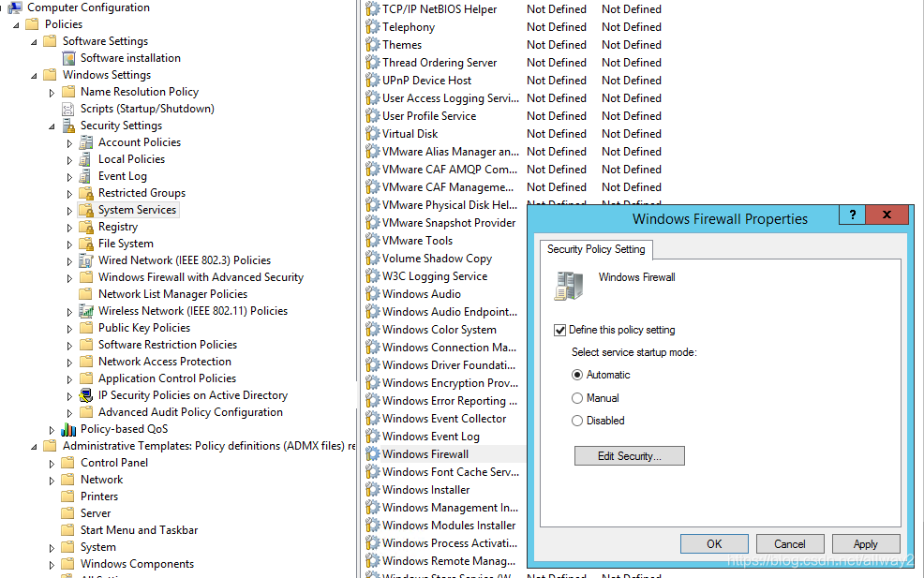Click the gear icon beside VMware Tools
Viewport: 924px width, 578px height.
(x=372, y=241)
